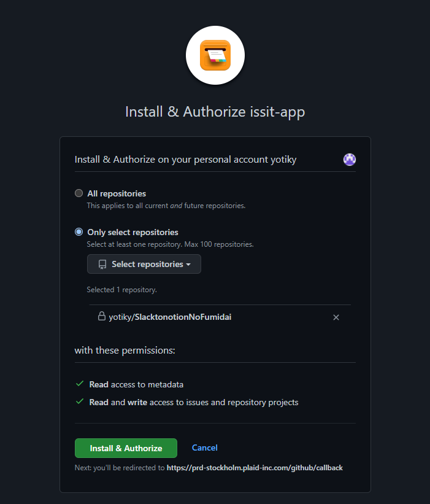The height and width of the screenshot is (504, 430).
Task: Select the All repositories radio button
Action: 79,193
